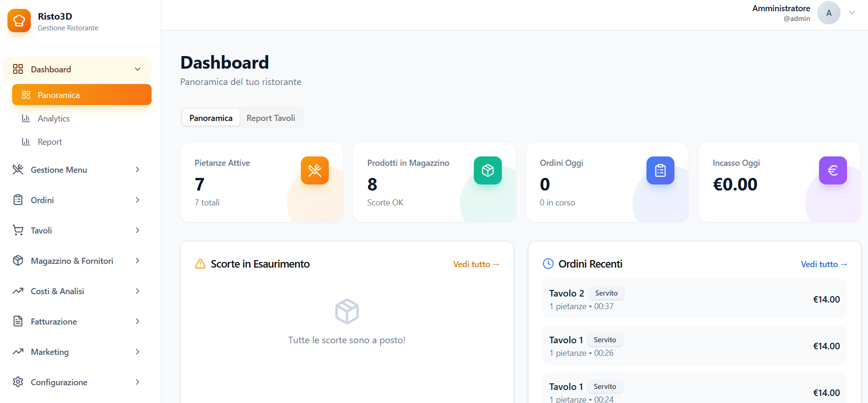Open Panoramica in the sidebar menu
Screen dimensions: 868x403
coord(82,95)
